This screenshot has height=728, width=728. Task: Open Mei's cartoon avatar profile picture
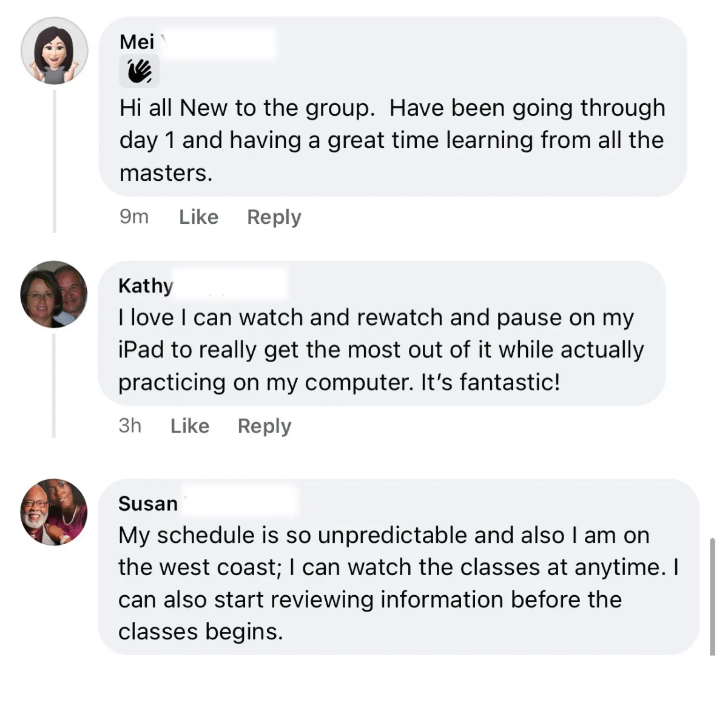[54, 51]
